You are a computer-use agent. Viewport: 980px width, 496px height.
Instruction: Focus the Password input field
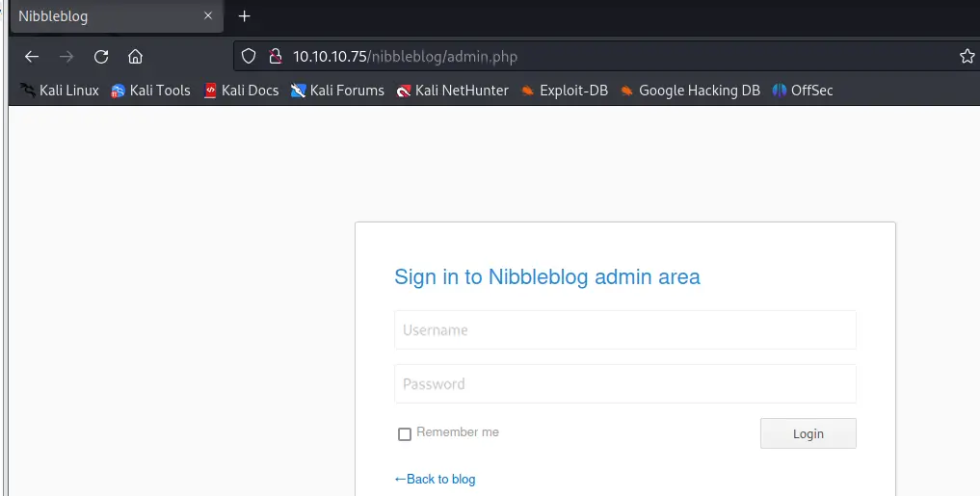[624, 383]
